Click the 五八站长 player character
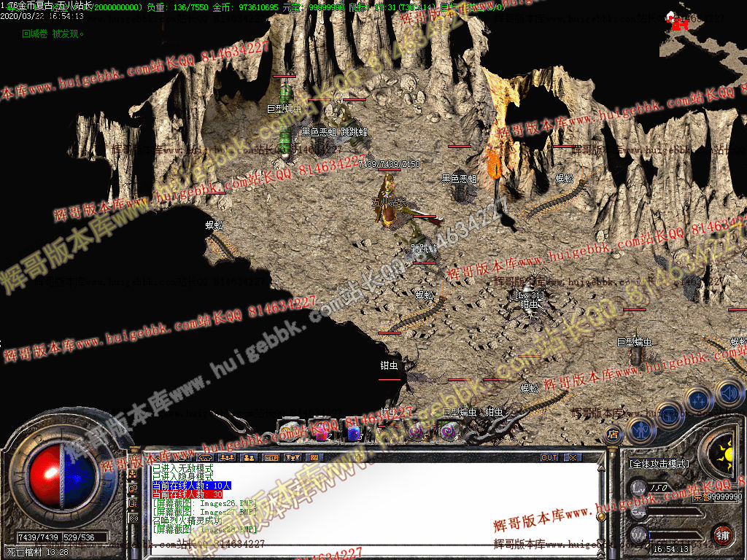Screen dimensions: 747x560 [x=390, y=201]
